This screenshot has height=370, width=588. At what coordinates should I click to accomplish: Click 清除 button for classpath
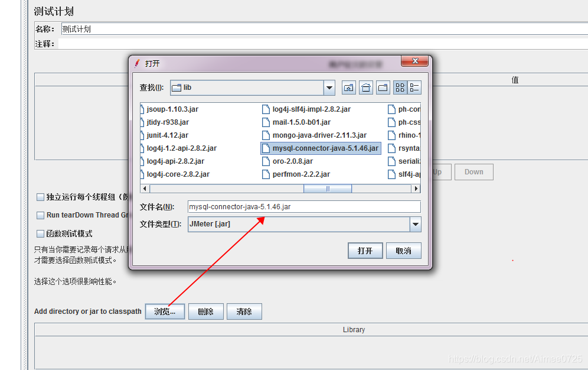pyautogui.click(x=244, y=311)
